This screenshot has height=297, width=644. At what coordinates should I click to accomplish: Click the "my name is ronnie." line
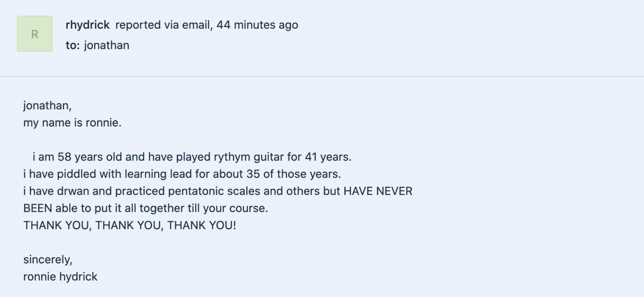[x=72, y=123]
